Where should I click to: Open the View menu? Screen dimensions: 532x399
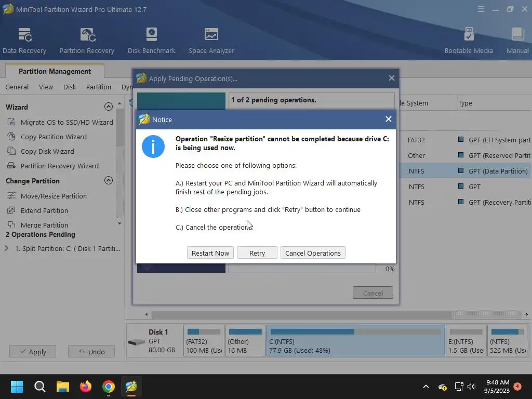coord(46,87)
